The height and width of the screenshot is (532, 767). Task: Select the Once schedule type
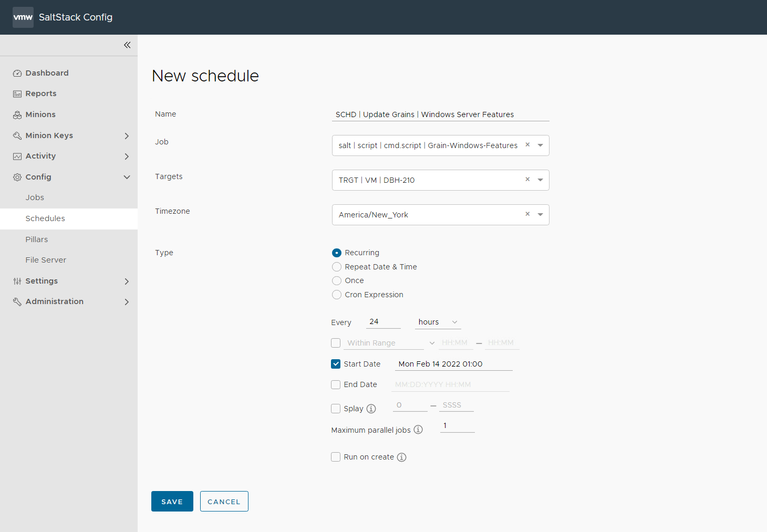click(x=337, y=281)
